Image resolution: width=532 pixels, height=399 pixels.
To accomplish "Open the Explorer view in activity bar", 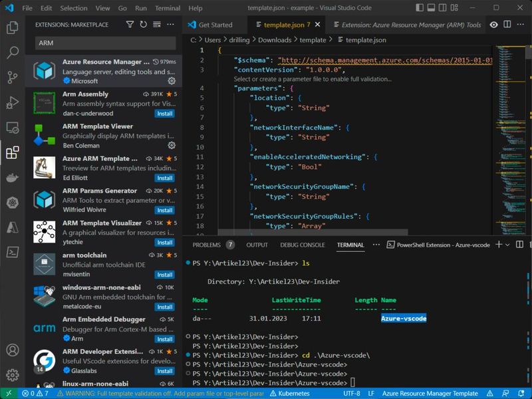I will pyautogui.click(x=13, y=27).
